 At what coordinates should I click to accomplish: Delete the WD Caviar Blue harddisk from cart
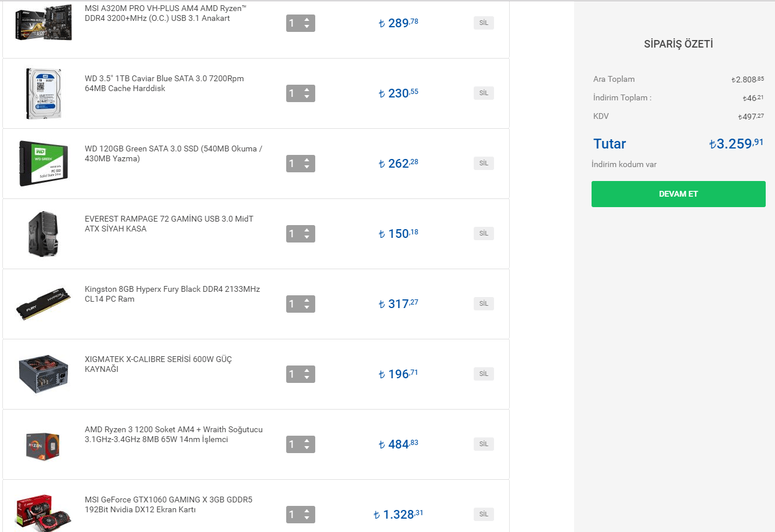pos(484,93)
